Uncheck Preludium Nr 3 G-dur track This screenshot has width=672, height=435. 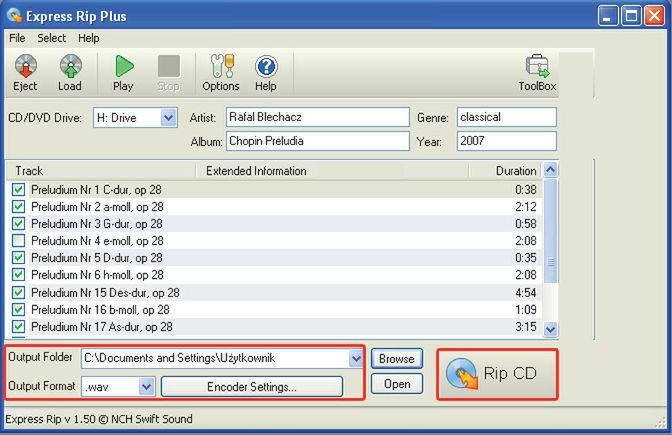pos(18,223)
